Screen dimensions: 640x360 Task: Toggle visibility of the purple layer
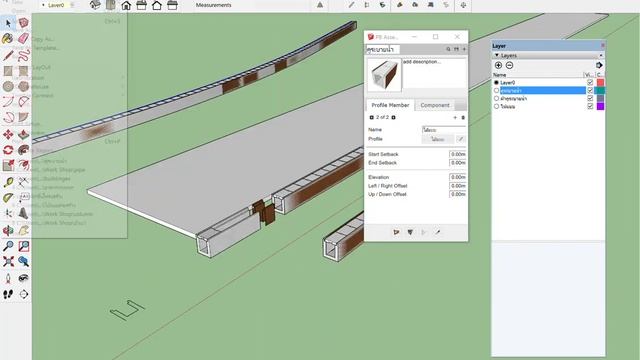click(590, 106)
